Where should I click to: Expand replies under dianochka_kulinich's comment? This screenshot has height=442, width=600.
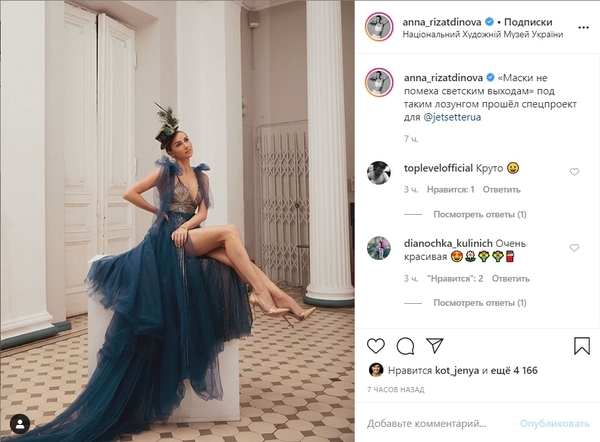(x=480, y=303)
